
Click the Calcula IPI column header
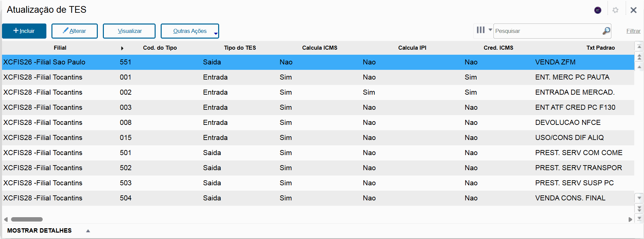point(412,48)
